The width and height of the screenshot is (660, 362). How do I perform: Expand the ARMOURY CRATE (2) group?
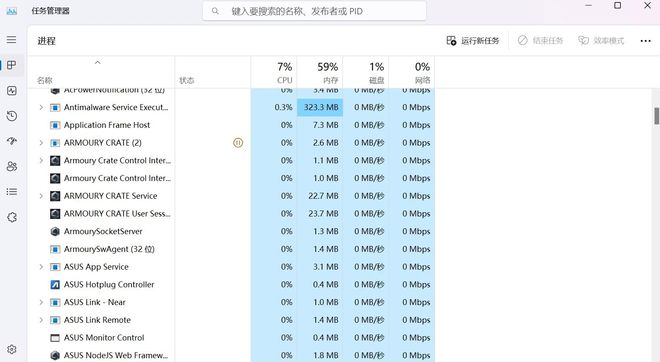click(41, 143)
